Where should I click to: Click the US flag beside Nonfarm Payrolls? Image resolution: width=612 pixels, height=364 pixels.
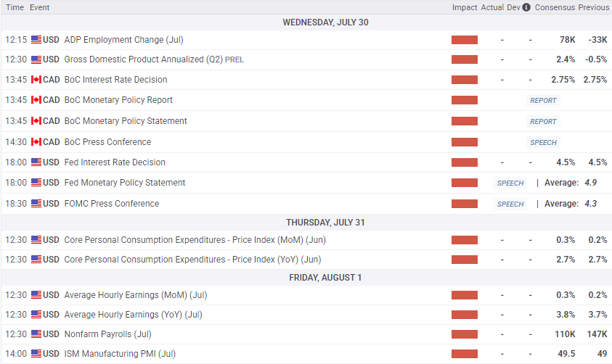[x=36, y=334]
